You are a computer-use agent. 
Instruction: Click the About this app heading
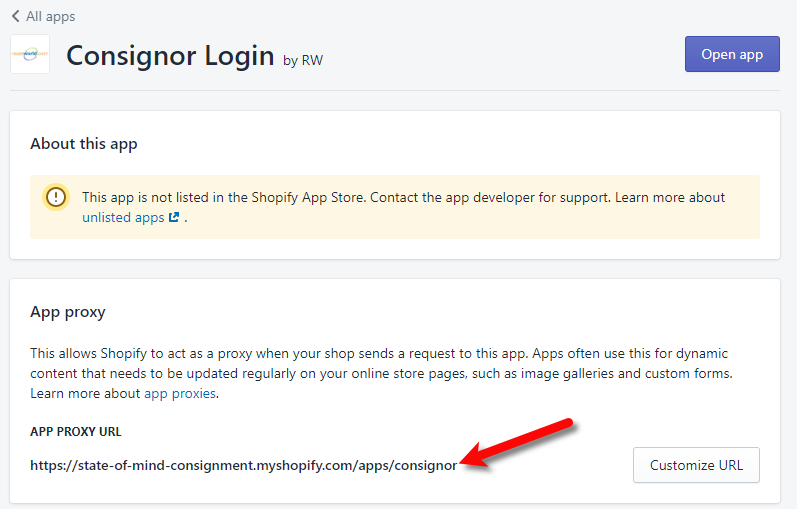coord(84,144)
